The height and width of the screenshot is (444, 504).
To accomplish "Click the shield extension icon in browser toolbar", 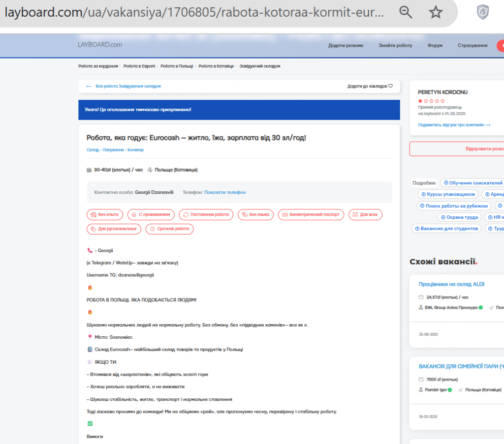I will pyautogui.click(x=483, y=13).
